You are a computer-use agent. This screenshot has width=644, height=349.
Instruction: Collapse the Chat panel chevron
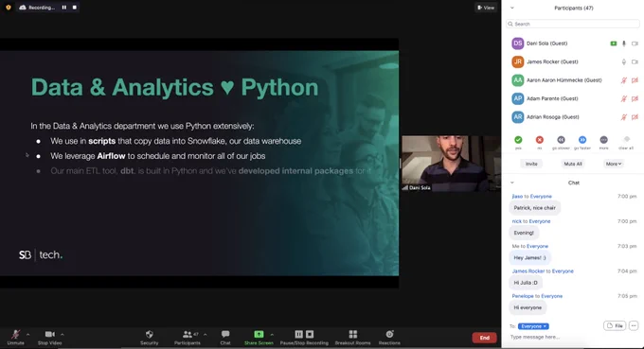coord(511,183)
